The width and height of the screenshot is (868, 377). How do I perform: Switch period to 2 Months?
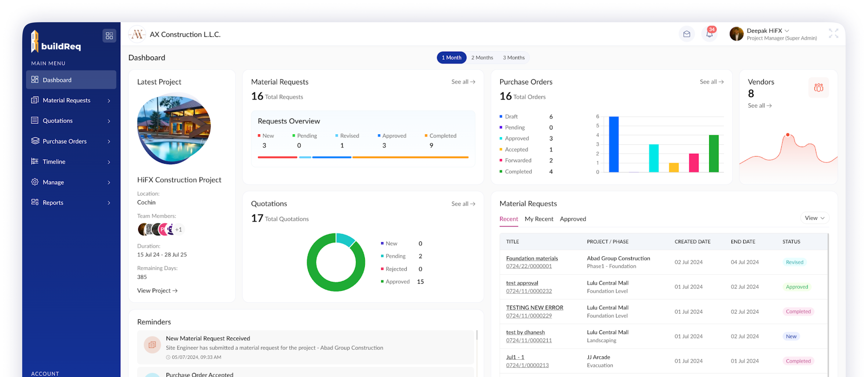point(482,58)
